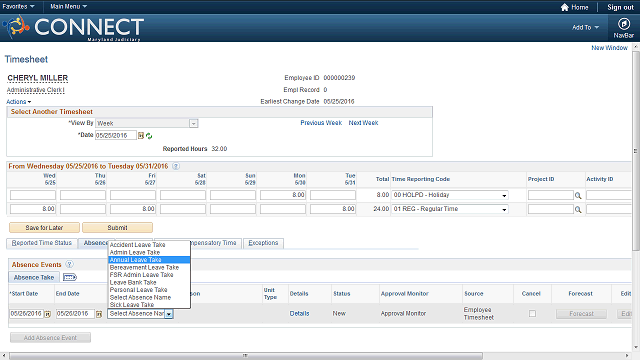Choose Annual Leave Take option

(149, 260)
